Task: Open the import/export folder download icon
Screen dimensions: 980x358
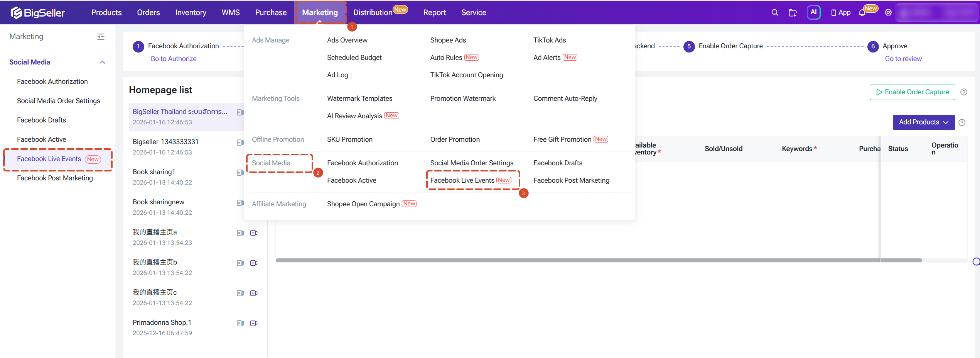Action: (x=793, y=13)
